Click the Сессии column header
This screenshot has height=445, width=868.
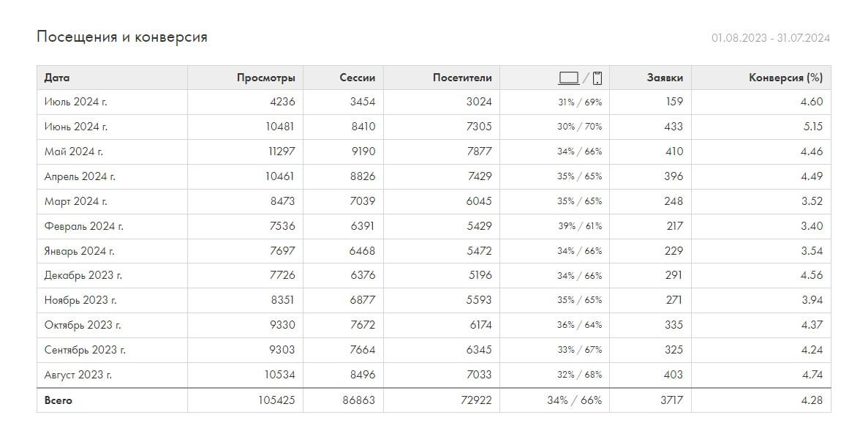pyautogui.click(x=357, y=78)
